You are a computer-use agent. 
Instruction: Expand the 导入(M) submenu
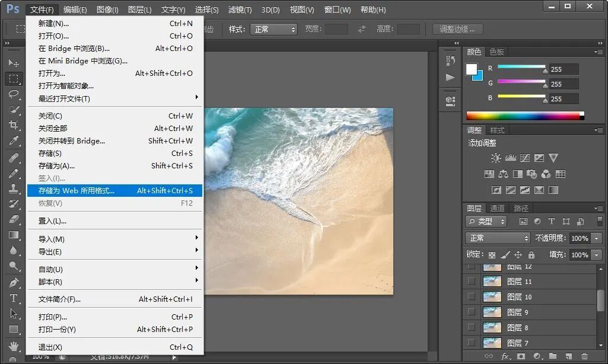click(114, 239)
